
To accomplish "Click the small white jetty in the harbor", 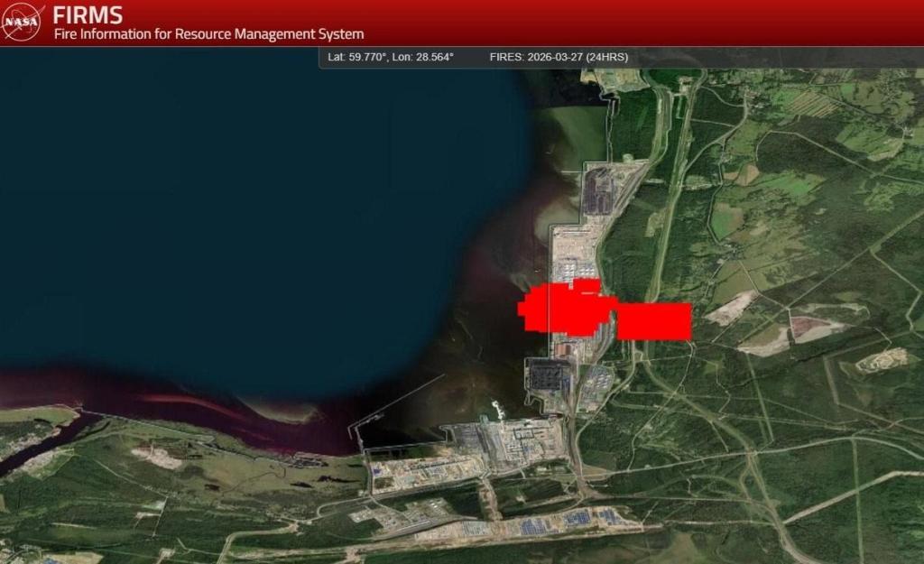I will (496, 407).
